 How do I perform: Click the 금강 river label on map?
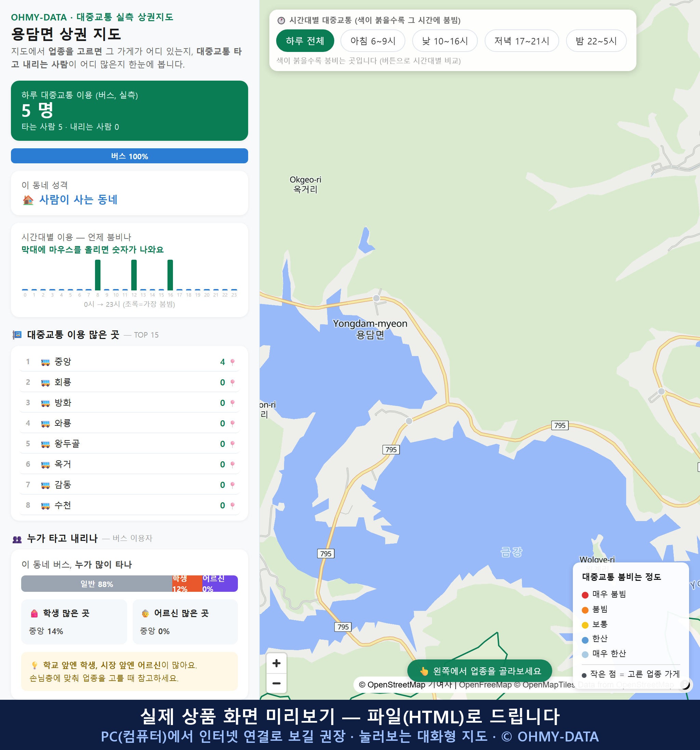coord(511,552)
